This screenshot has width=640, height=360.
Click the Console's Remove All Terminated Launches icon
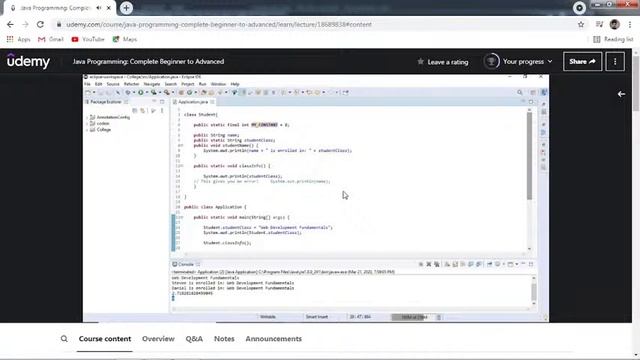click(437, 264)
